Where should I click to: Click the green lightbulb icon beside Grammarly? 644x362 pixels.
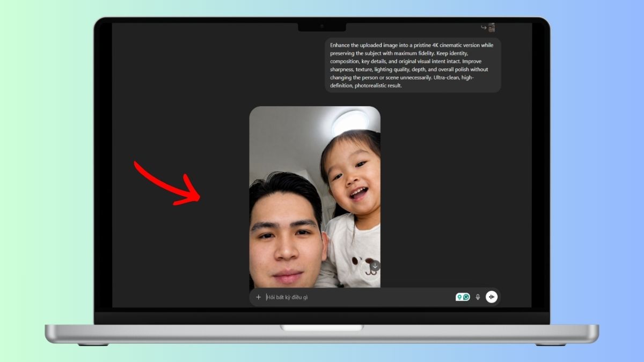click(x=459, y=297)
